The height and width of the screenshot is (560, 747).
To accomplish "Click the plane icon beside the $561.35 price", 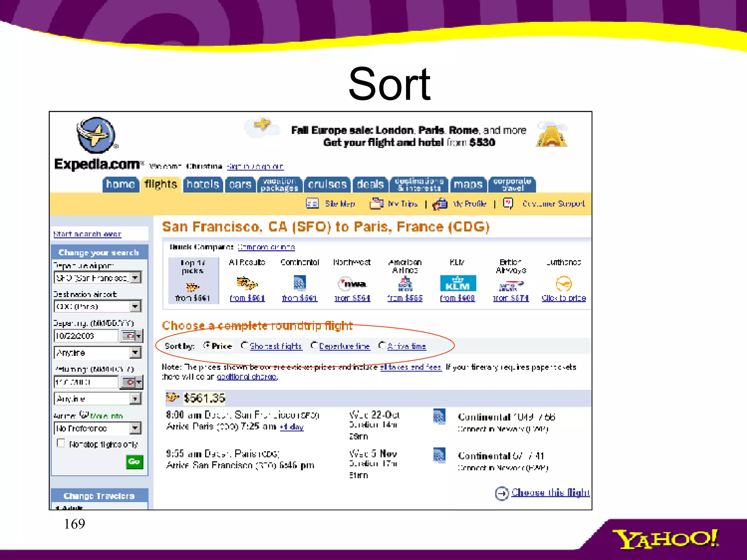I will (x=173, y=397).
